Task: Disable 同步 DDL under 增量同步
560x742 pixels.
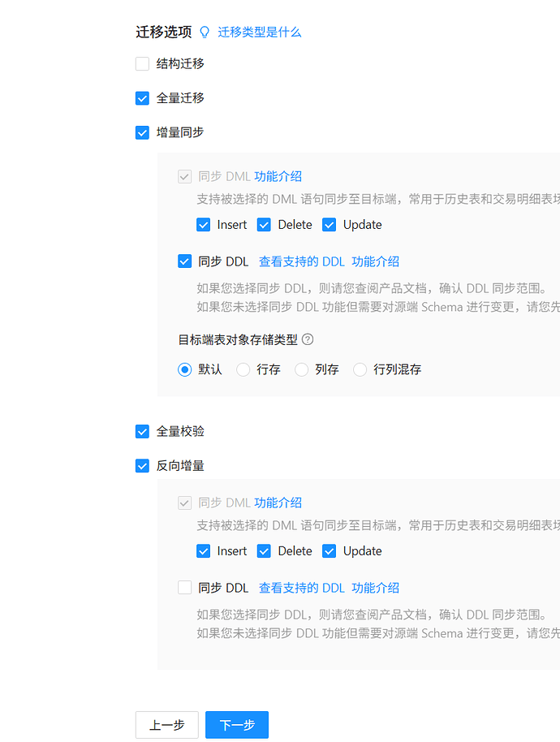Action: [x=184, y=261]
